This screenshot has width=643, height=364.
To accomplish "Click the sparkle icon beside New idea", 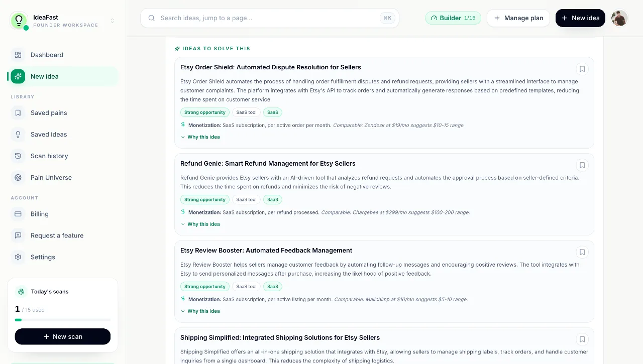I will (18, 76).
